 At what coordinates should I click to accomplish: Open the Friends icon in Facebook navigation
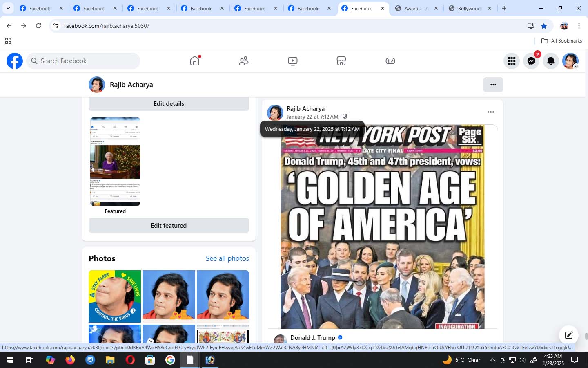244,61
